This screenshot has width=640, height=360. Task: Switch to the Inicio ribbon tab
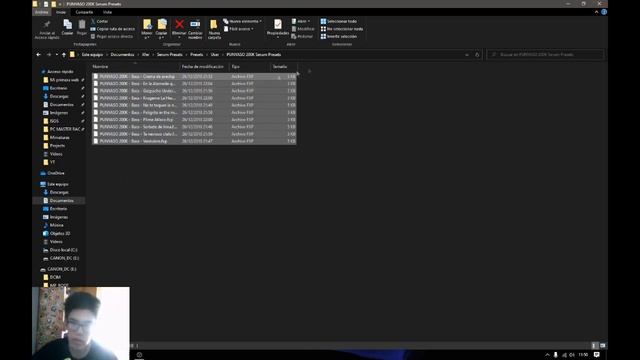click(61, 12)
